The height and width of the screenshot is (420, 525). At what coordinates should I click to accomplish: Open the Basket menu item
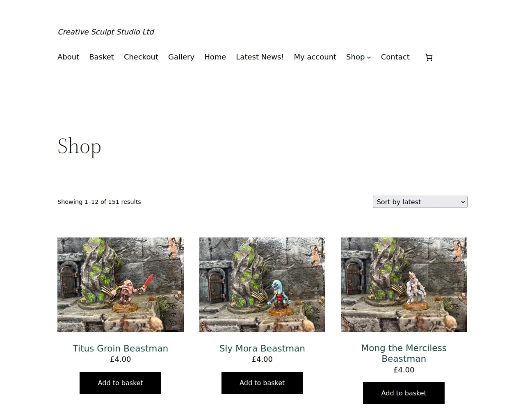(x=101, y=57)
